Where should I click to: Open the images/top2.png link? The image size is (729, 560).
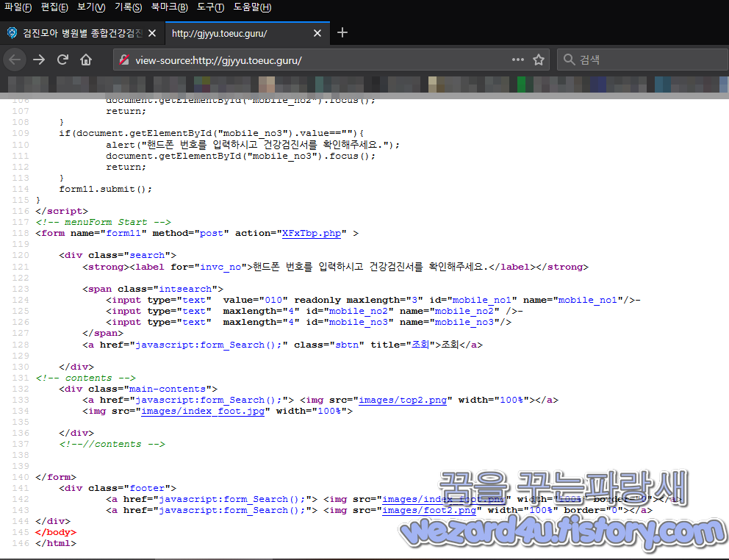tap(403, 400)
